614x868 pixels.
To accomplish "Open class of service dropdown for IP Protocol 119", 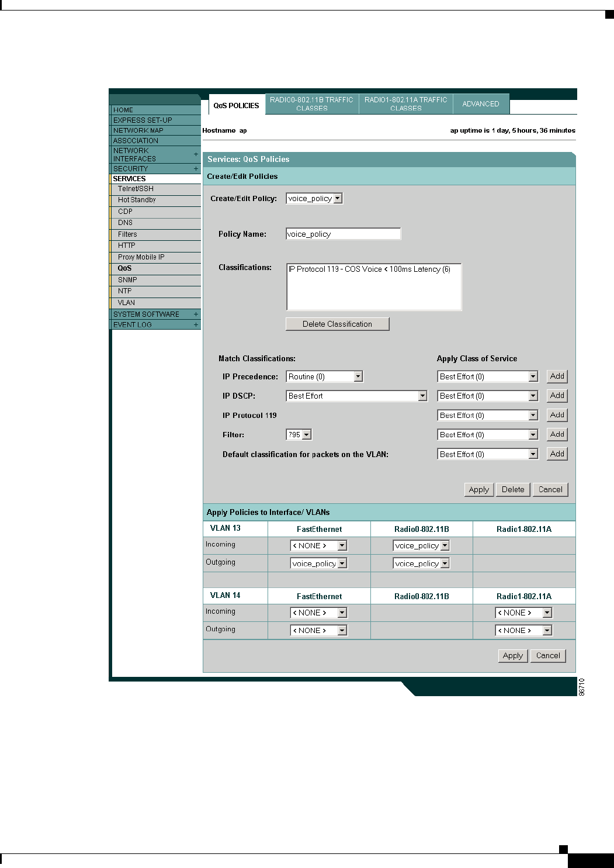I will (x=487, y=415).
